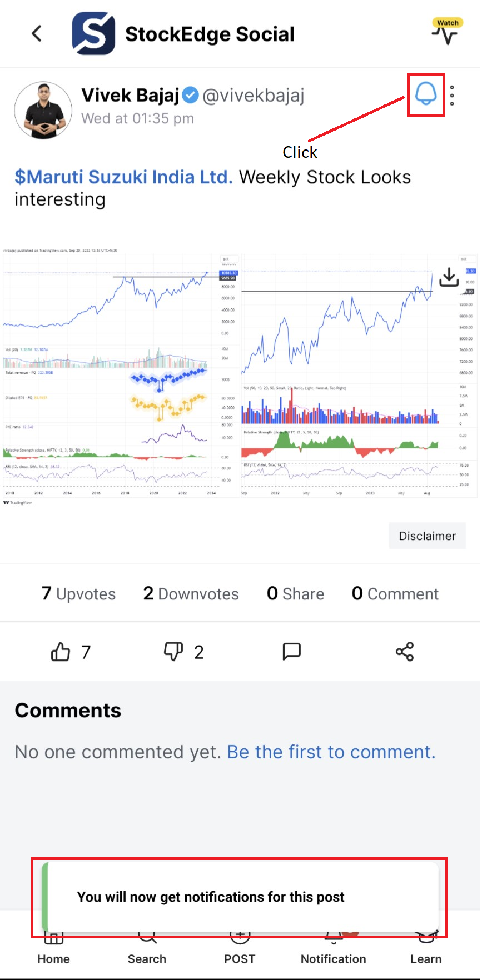Click the $Maruti Suzuki India Ltd. link
Viewport: 487px width, 980px height.
point(123,177)
